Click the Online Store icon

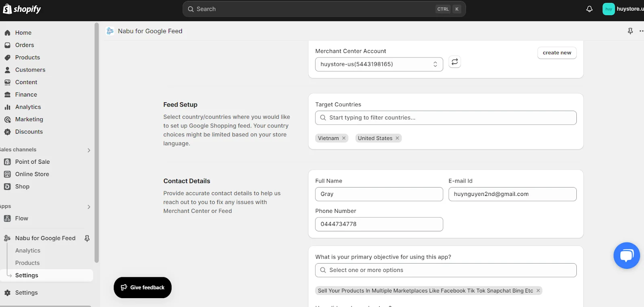[7, 174]
